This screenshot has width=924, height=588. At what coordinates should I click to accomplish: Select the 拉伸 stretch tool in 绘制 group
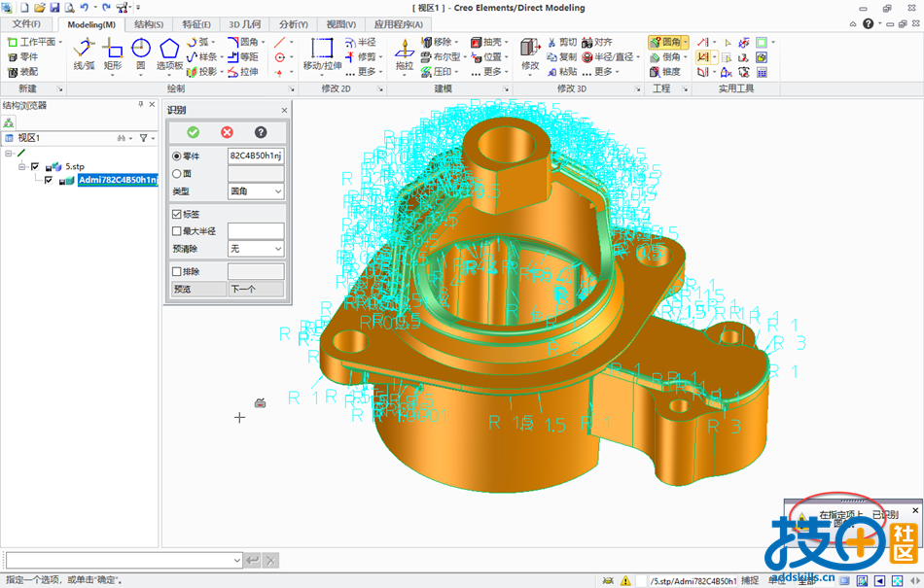tap(243, 72)
